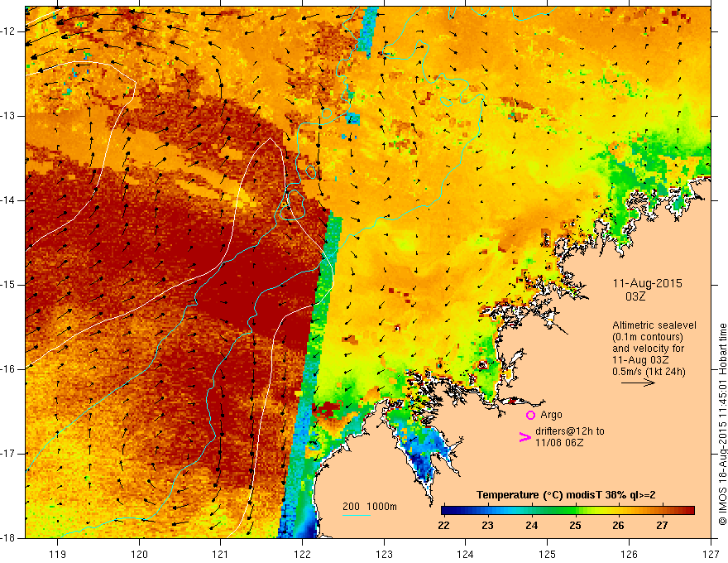Click the latitude axis label '-13'
The height and width of the screenshot is (563, 728).
coord(8,116)
